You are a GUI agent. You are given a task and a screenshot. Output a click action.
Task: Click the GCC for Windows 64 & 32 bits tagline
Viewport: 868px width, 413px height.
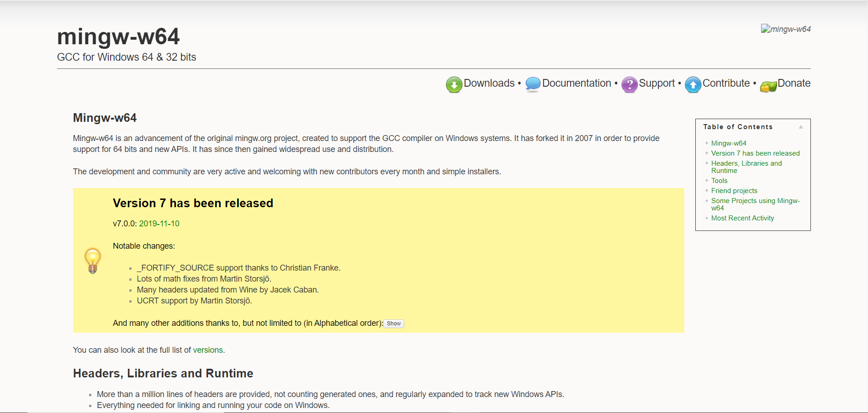127,57
